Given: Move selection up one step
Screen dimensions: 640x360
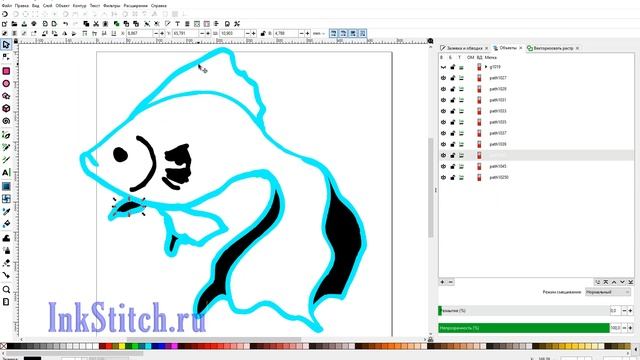Looking at the screenshot, I should point(614,282).
